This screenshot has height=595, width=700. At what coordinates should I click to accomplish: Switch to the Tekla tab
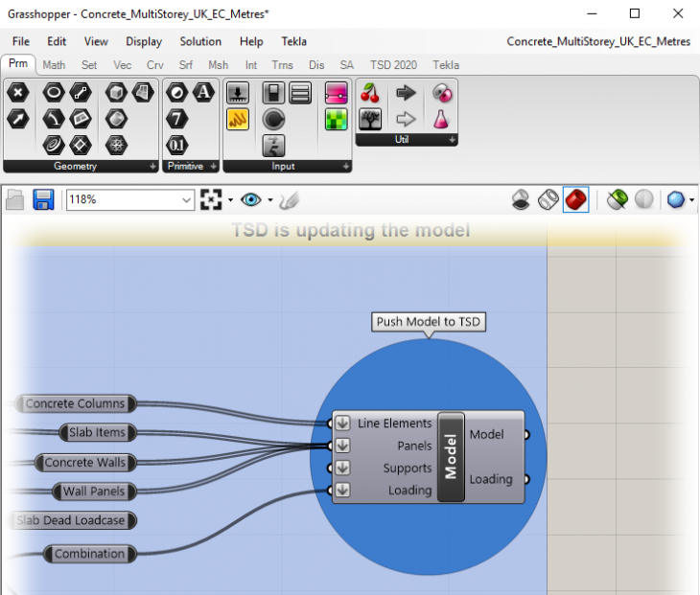pyautogui.click(x=446, y=65)
